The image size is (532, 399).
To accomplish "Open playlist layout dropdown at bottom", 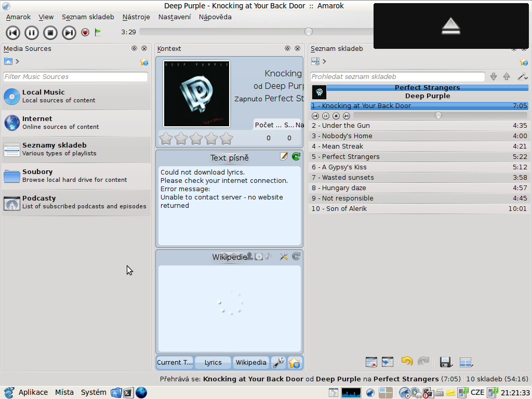I will tap(466, 362).
